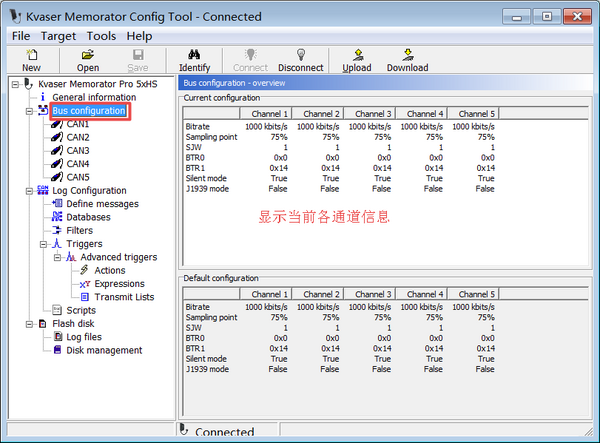
Task: Click the window's app icon in title bar
Action: click(x=16, y=16)
